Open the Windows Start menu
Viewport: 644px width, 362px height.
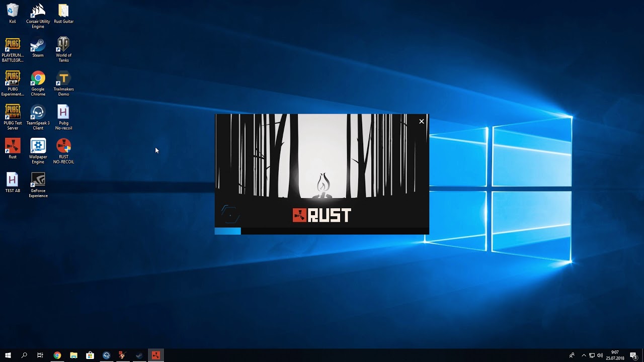tap(8, 355)
